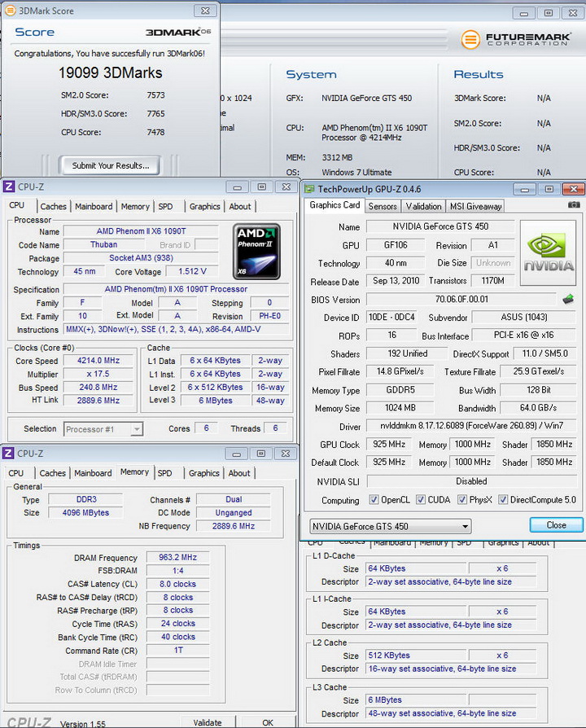This screenshot has width=586, height=728.
Task: Close the GPU-Z window with the red X
Action: (x=574, y=190)
